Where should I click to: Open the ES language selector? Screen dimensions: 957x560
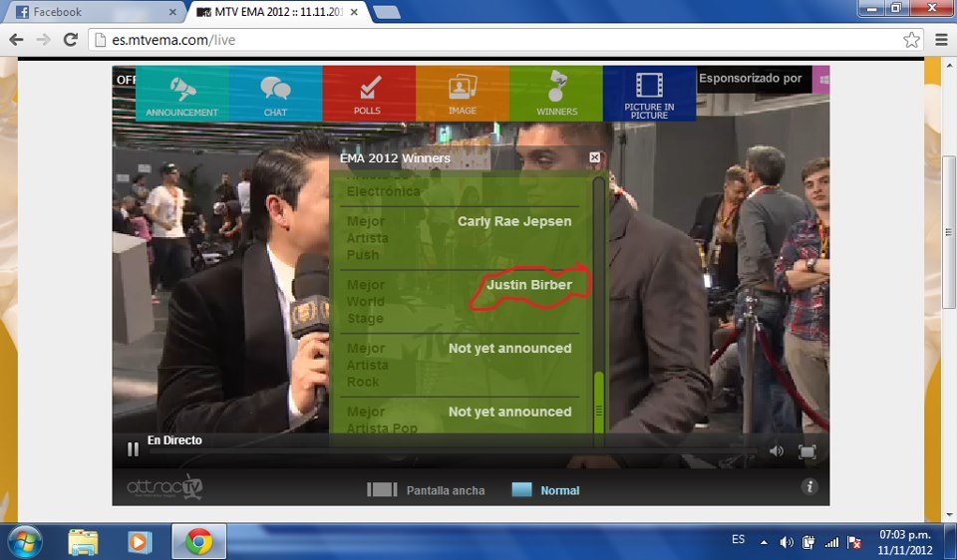pos(739,539)
